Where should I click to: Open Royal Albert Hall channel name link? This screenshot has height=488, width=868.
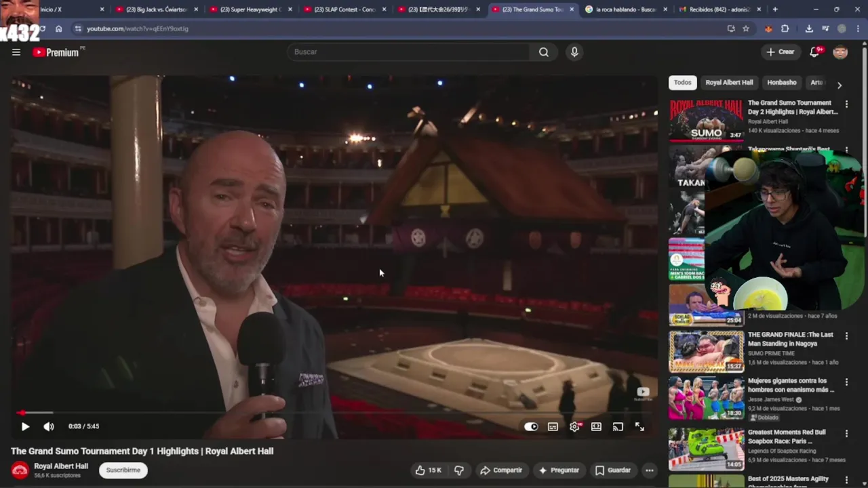tap(61, 466)
